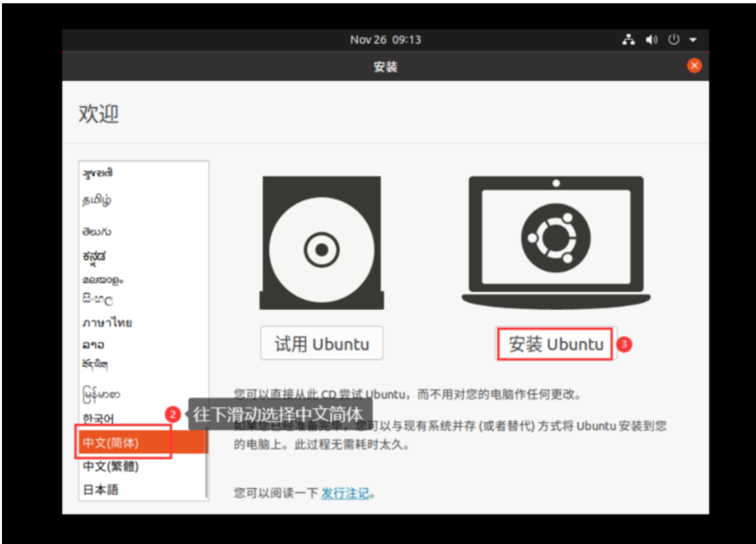Select မြန်မာစာ in the language list
Screen dimensions: 756x544
(x=143, y=394)
